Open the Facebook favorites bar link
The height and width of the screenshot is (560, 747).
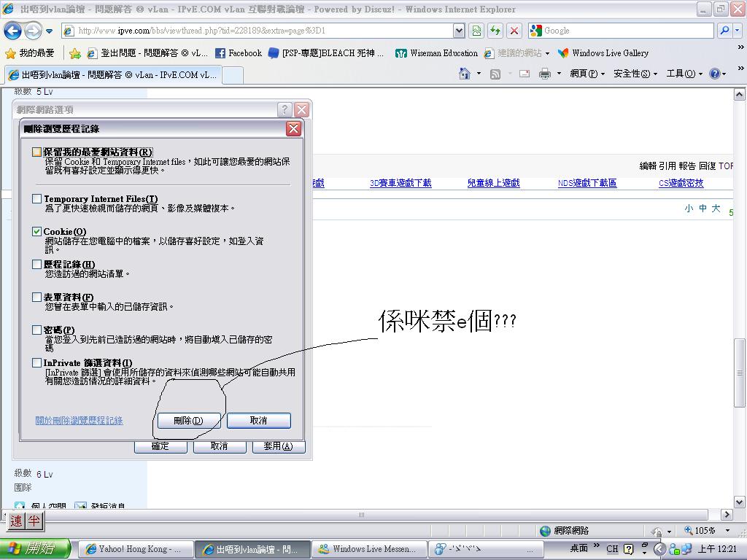coord(239,53)
